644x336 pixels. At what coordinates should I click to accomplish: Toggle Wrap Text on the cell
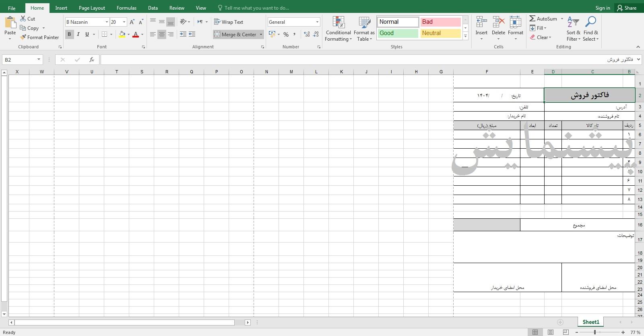[229, 22]
